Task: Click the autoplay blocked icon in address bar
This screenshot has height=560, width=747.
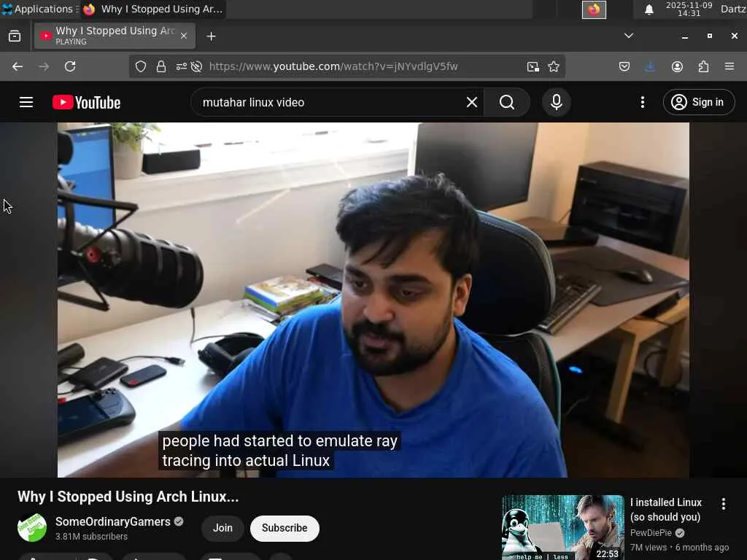Action: (196, 66)
